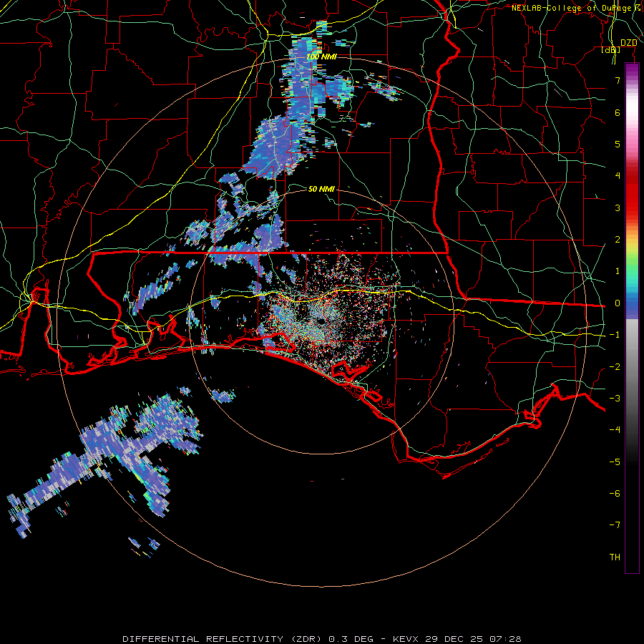644x644 pixels.
Task: Click the [dB] units label
Action: pos(611,50)
